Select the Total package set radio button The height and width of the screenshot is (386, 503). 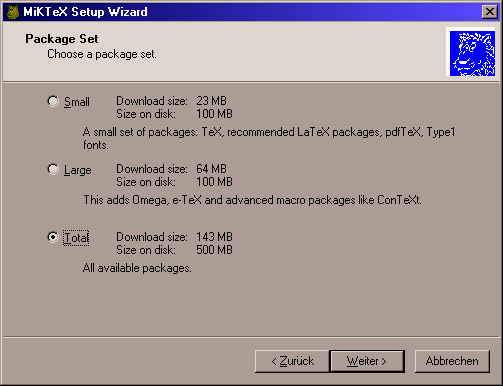coord(53,237)
